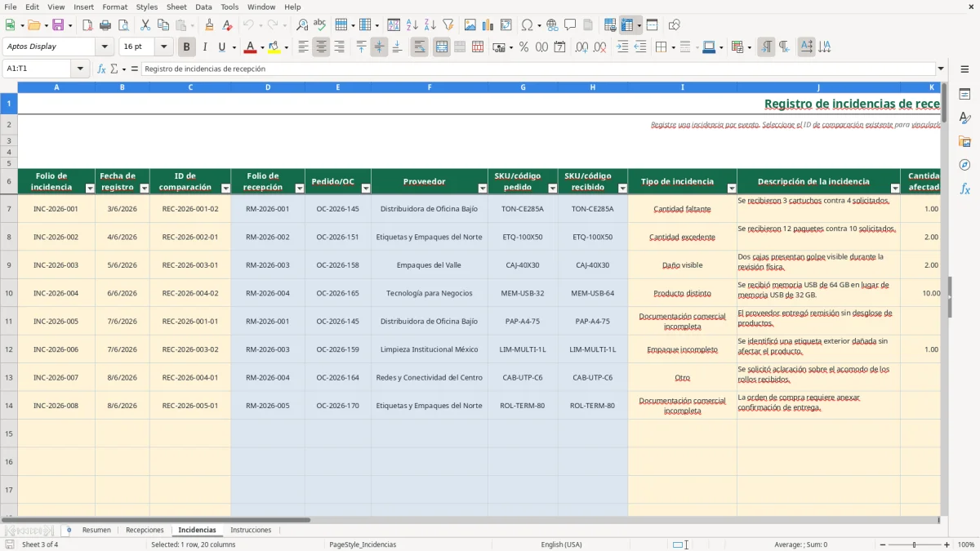Open the font size dropdown
This screenshot has width=980, height=551.
[x=164, y=47]
